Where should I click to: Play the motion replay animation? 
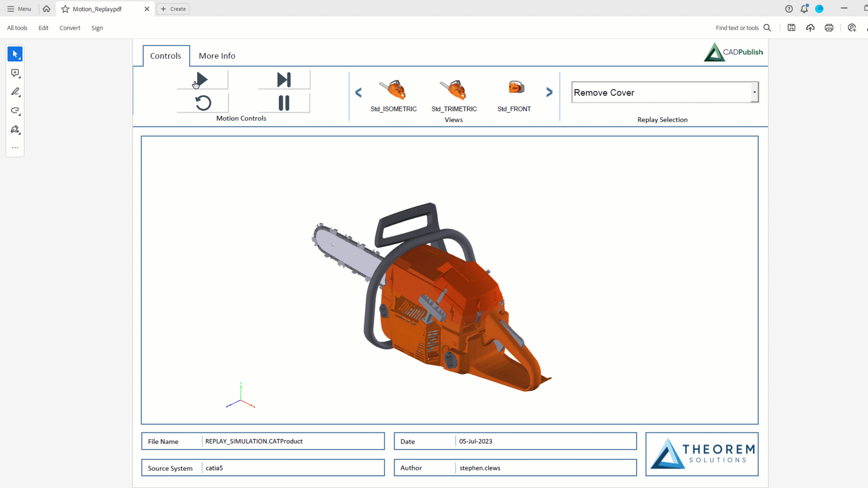click(x=202, y=79)
